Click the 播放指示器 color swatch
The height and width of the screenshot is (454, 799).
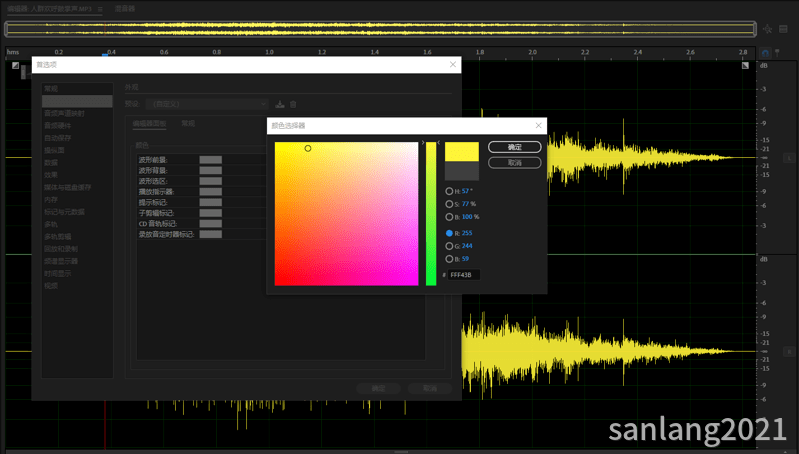(x=210, y=192)
